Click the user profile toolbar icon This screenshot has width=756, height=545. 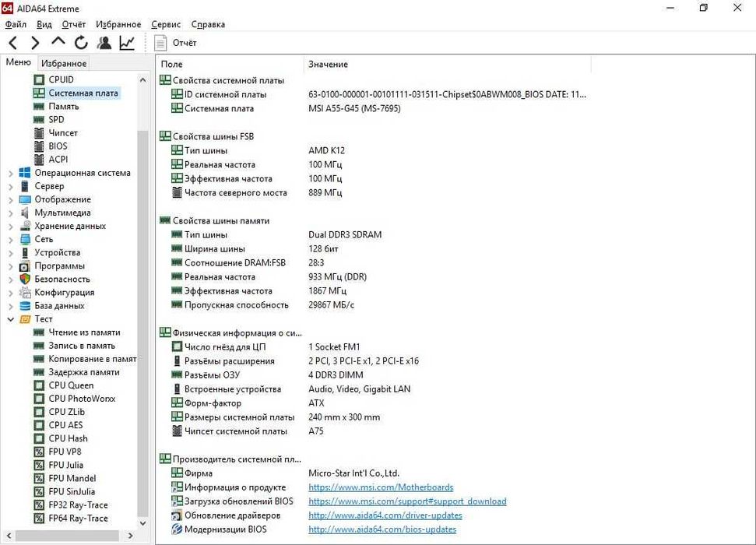click(x=104, y=43)
